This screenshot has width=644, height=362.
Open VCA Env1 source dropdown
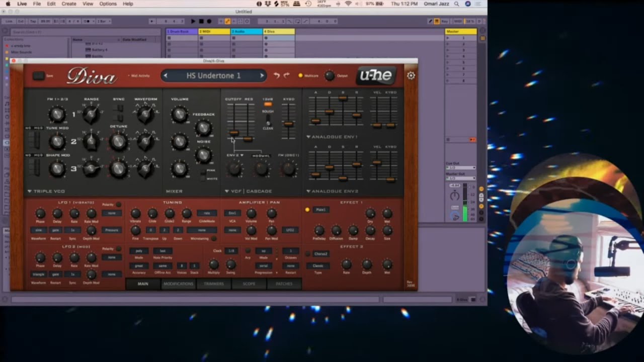click(x=232, y=213)
